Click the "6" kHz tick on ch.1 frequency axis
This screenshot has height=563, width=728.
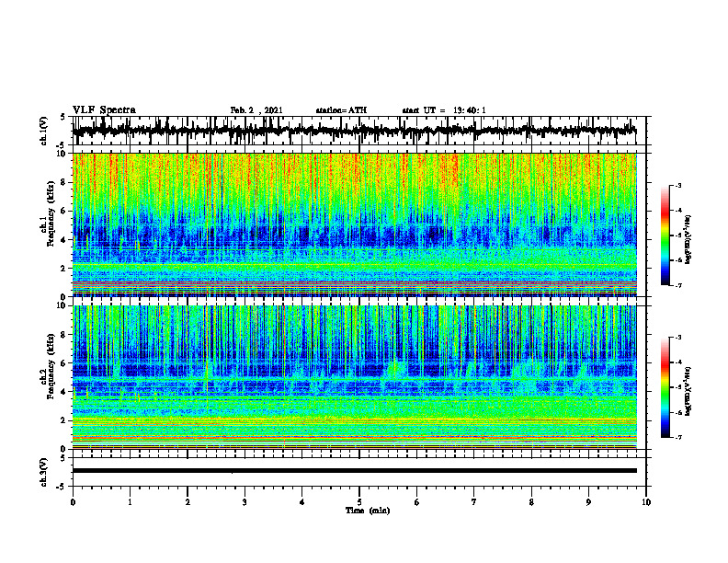tap(64, 211)
